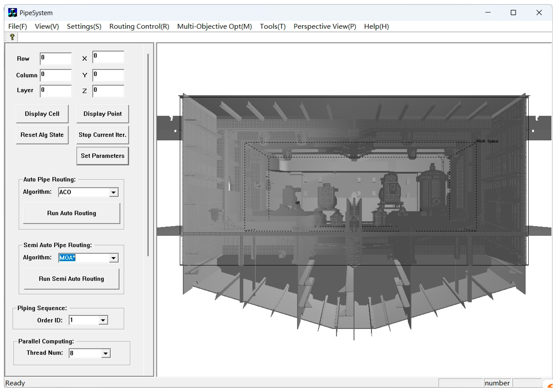Click the Row input field
This screenshot has height=392, width=556.
click(x=56, y=59)
